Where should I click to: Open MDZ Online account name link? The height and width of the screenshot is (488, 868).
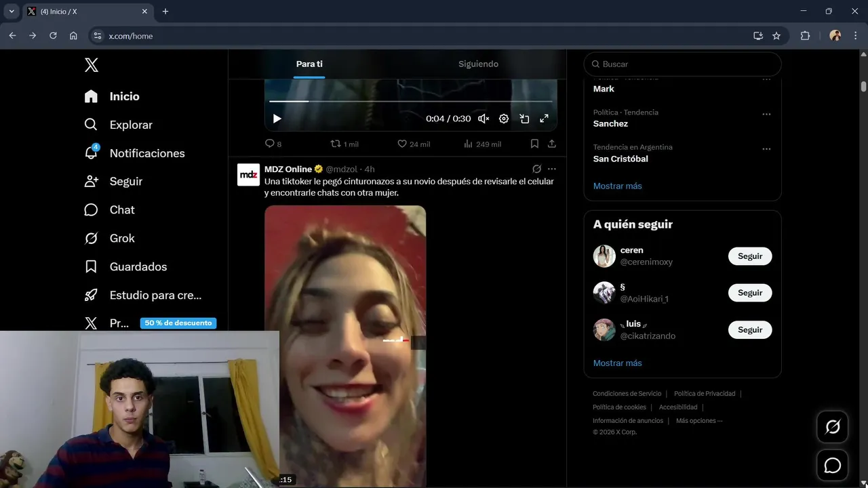(x=288, y=169)
